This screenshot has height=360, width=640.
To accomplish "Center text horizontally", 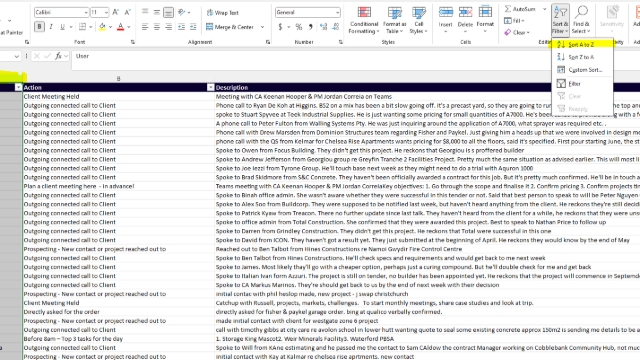I will pyautogui.click(x=157, y=27).
